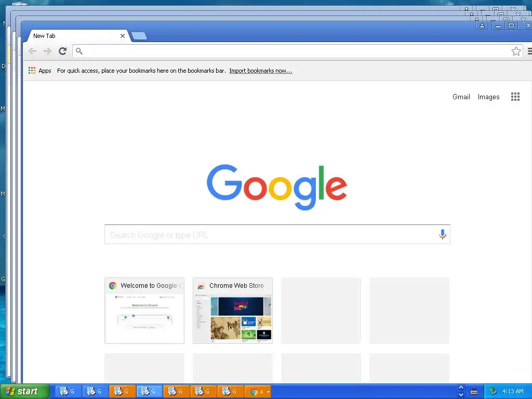
Task: Open the Apps shortcut in bookmarks bar
Action: point(39,71)
